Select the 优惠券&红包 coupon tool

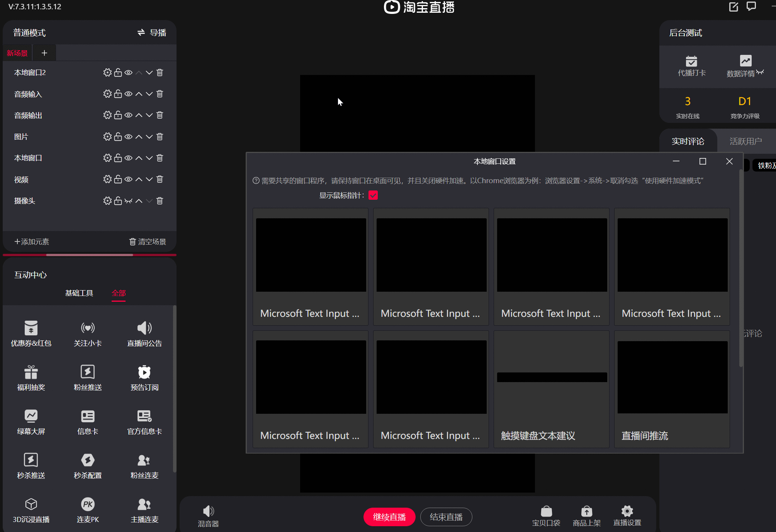click(x=31, y=333)
